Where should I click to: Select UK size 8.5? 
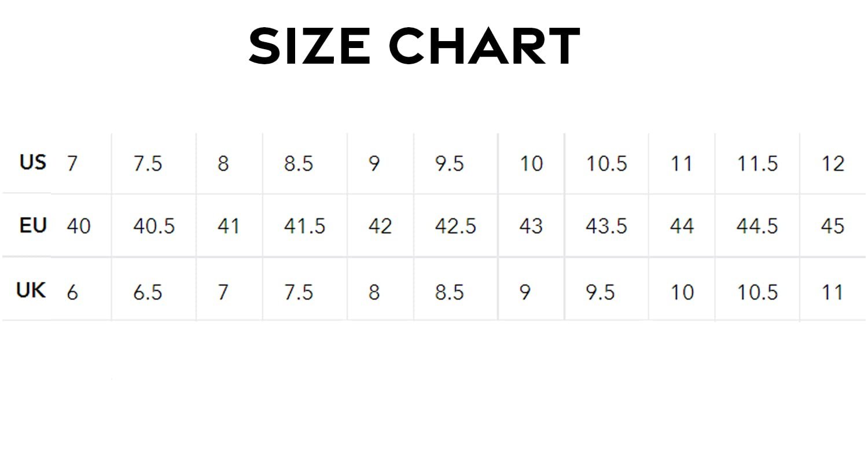tap(450, 292)
